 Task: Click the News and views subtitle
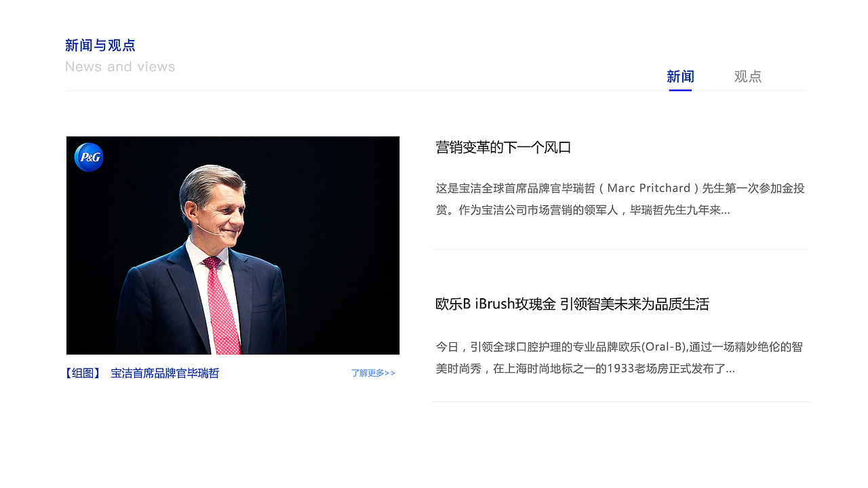point(120,66)
